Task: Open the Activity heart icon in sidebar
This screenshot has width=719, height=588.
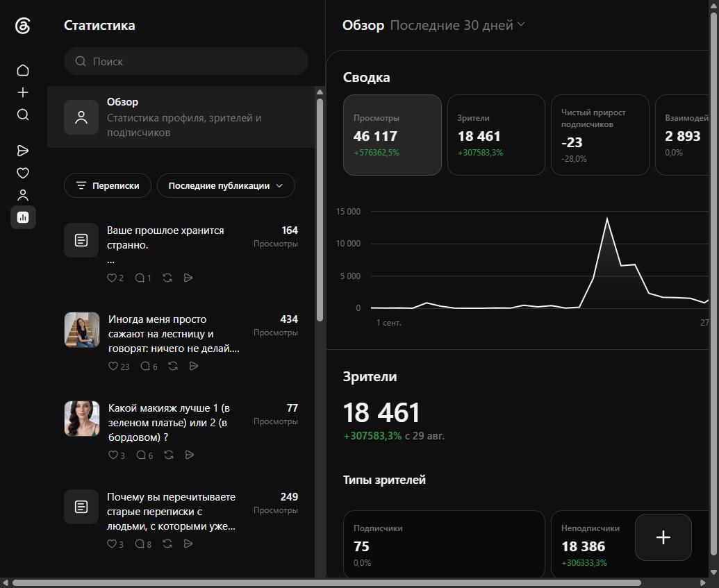Action: pyautogui.click(x=23, y=173)
